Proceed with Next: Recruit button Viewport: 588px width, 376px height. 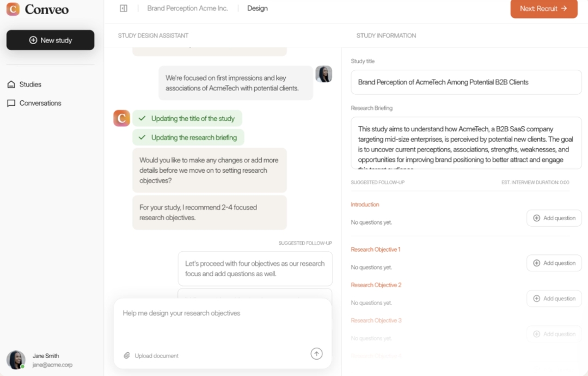pyautogui.click(x=543, y=9)
